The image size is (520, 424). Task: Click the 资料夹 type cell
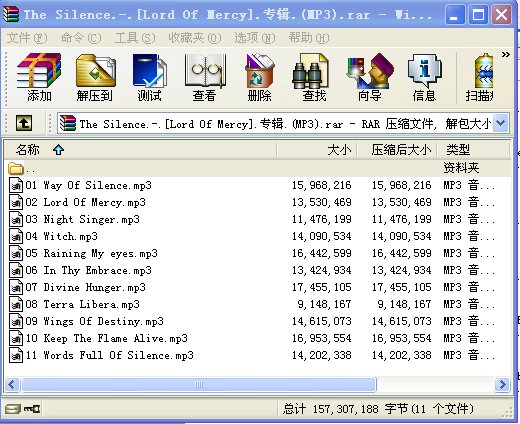coord(461,168)
